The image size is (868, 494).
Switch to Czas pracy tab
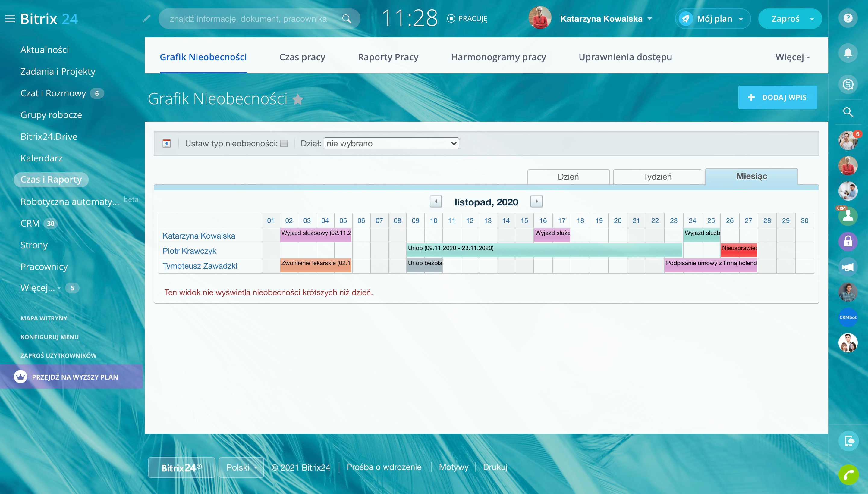(x=302, y=57)
